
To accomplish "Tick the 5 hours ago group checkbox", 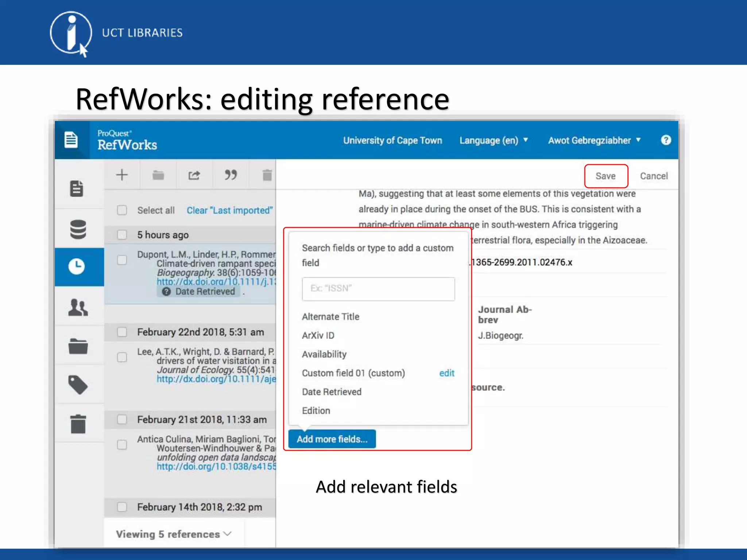I will 122,234.
